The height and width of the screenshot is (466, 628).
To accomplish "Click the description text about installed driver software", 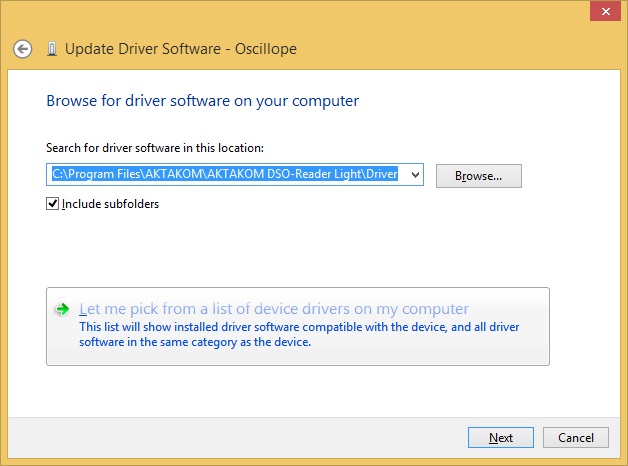I will [299, 334].
